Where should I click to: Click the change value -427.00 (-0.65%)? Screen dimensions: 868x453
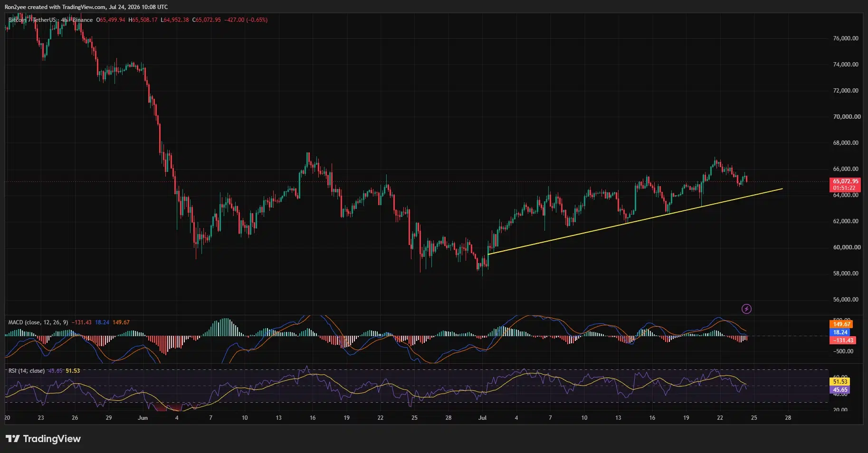(246, 20)
